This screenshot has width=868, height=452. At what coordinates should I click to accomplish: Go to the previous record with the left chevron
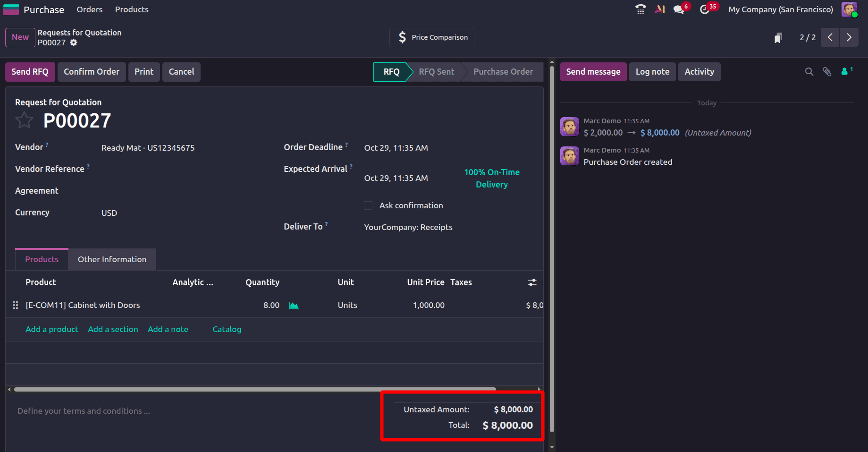pyautogui.click(x=830, y=37)
